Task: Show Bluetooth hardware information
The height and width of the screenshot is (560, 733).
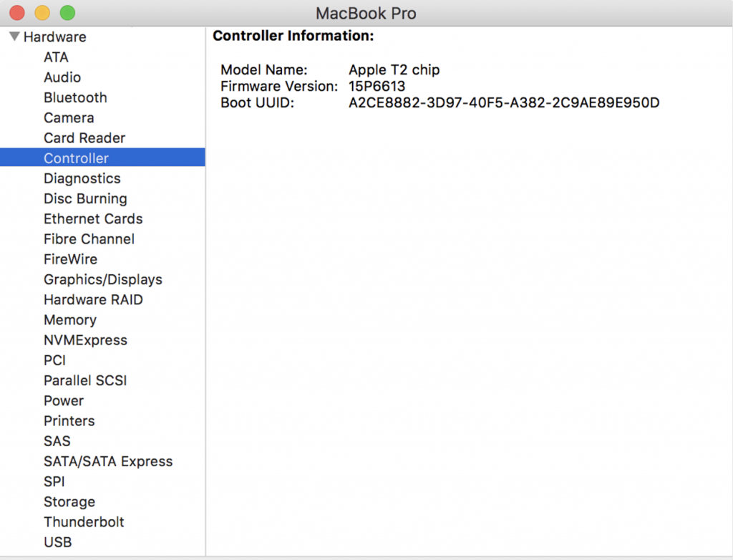Action: pos(75,97)
